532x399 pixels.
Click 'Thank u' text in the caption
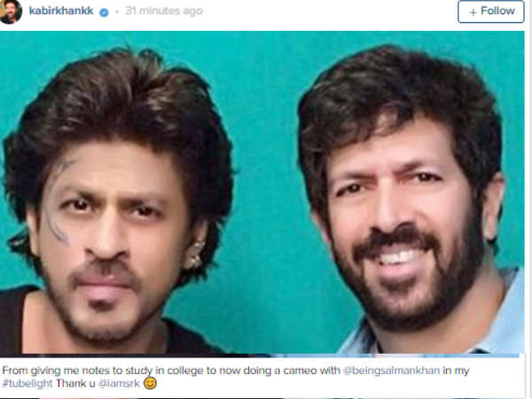pyautogui.click(x=75, y=383)
